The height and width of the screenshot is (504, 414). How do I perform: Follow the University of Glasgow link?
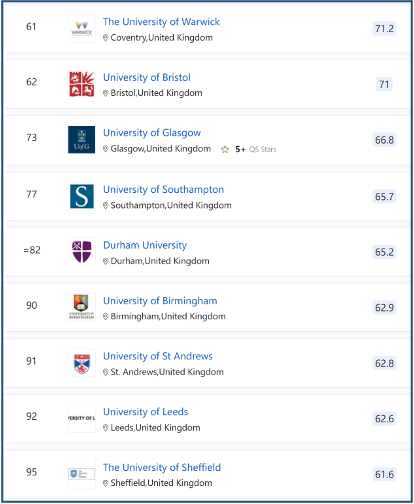[x=152, y=133]
